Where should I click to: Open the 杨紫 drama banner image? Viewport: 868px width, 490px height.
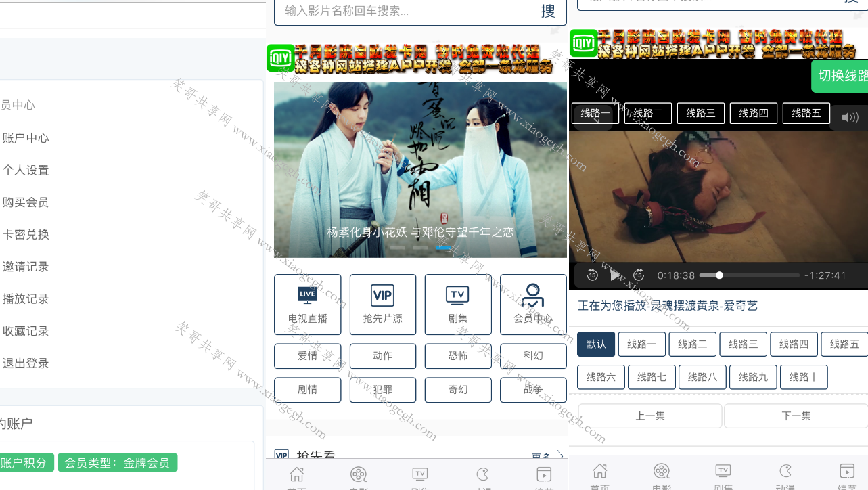(x=420, y=170)
